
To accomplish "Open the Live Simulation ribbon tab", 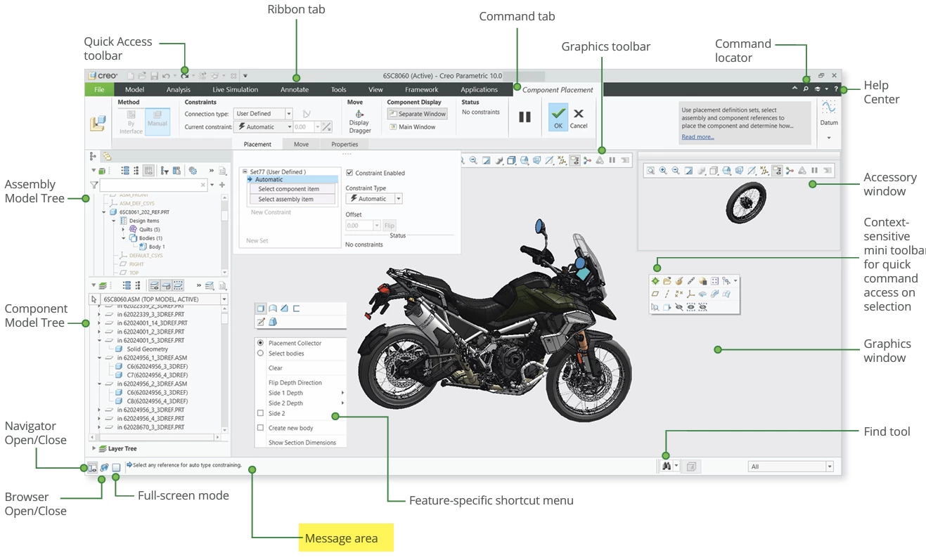I will 236,89.
